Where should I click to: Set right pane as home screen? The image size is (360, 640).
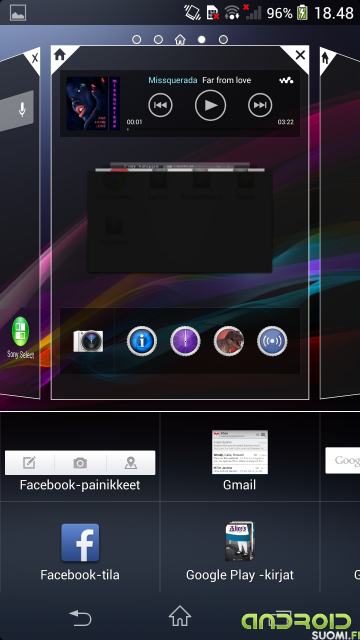325,58
